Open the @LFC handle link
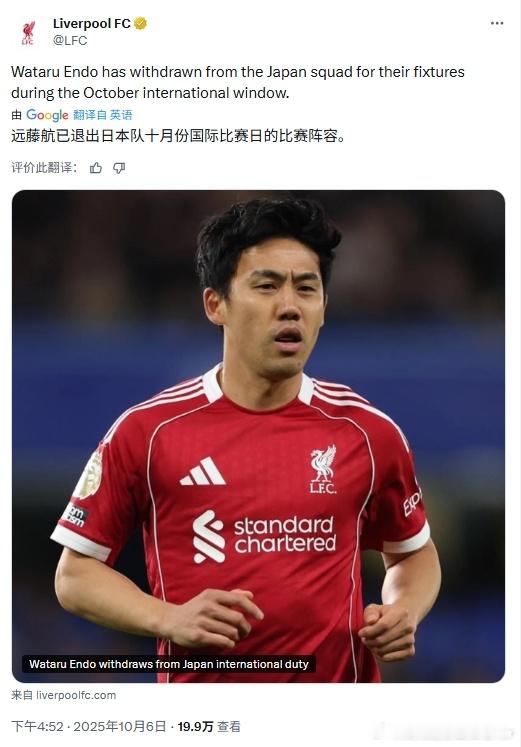The width and height of the screenshot is (521, 747). click(70, 40)
